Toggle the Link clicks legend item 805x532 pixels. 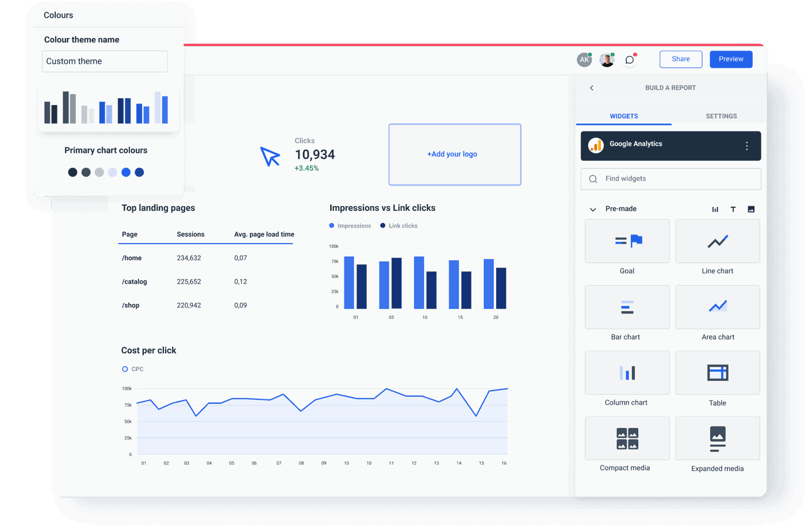(x=399, y=225)
